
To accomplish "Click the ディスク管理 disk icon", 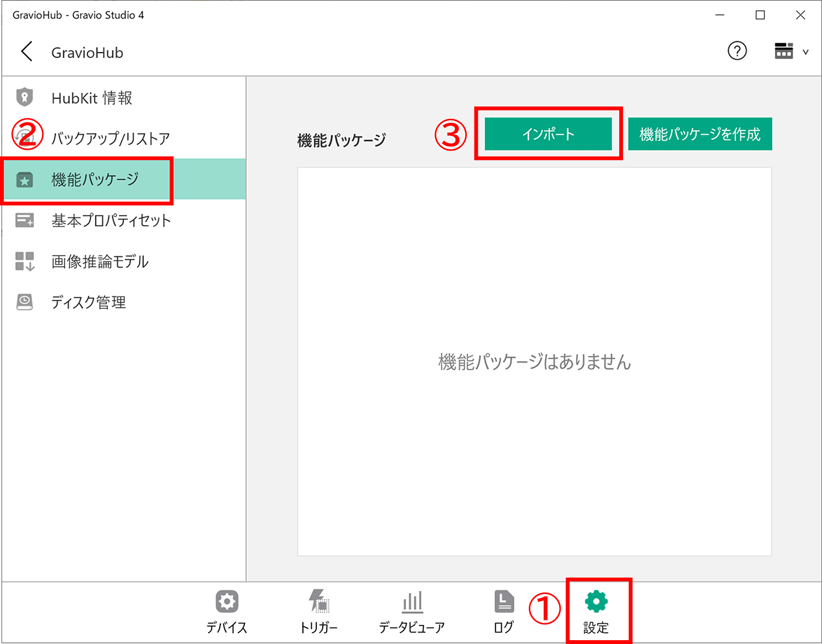I will 25,302.
